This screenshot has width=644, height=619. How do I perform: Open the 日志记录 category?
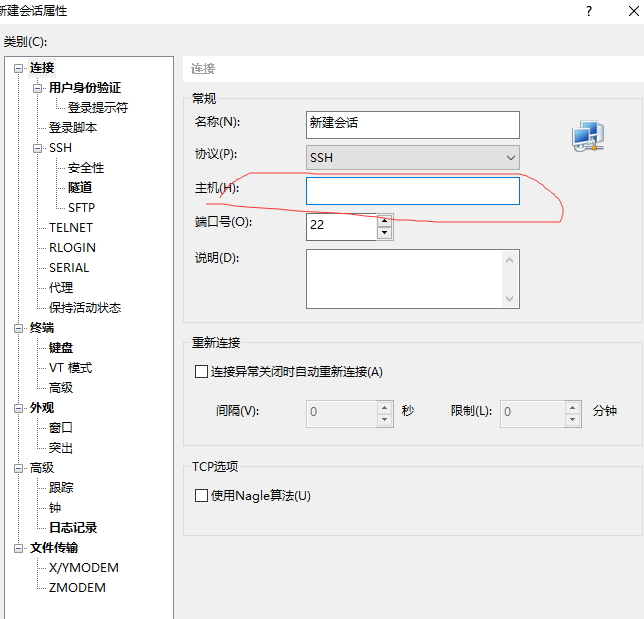click(73, 527)
